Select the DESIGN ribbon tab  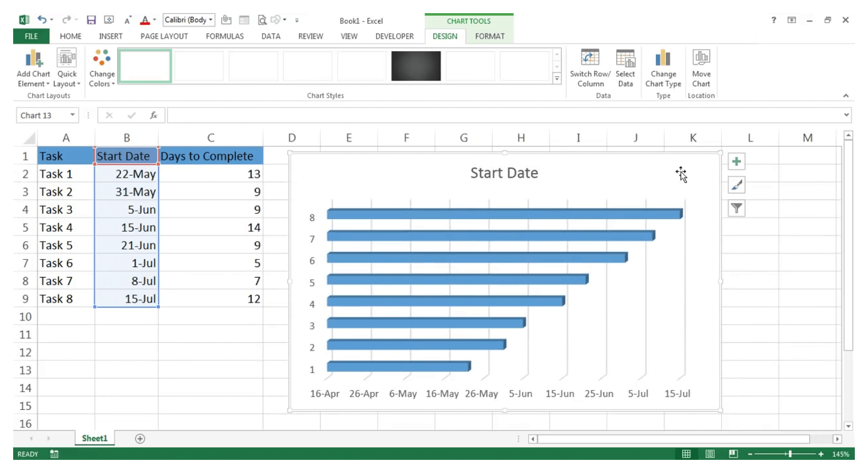coord(444,36)
